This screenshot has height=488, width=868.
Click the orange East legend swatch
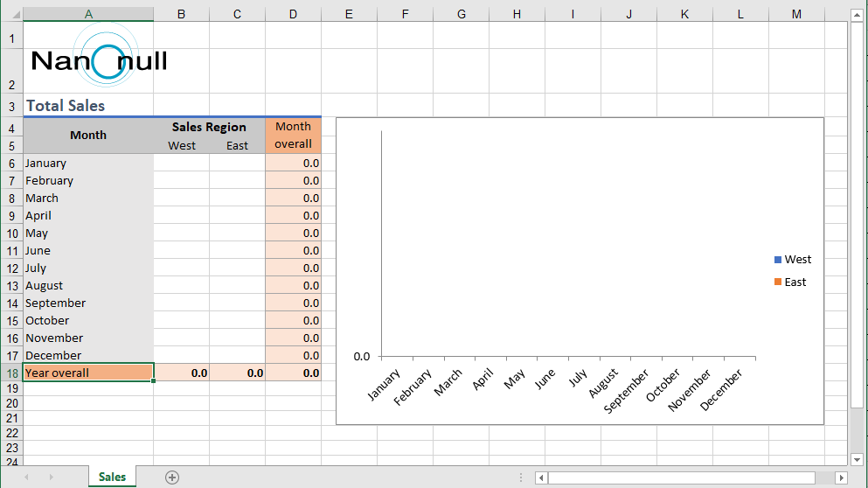point(778,282)
